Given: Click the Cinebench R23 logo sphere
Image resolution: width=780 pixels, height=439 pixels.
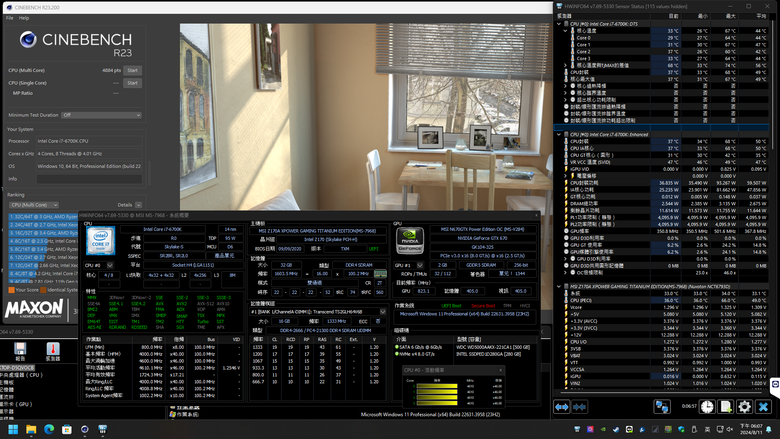Looking at the screenshot, I should pyautogui.click(x=28, y=39).
